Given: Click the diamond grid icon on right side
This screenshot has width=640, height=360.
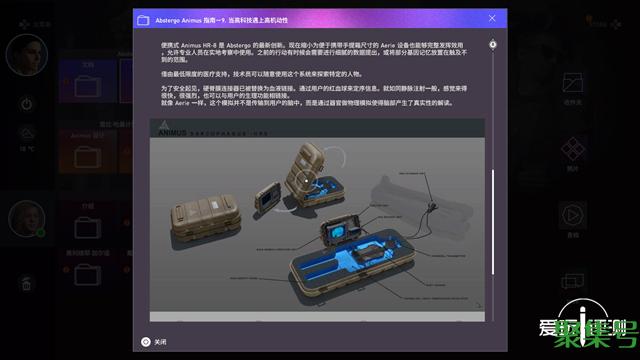Looking at the screenshot, I should coord(573,149).
